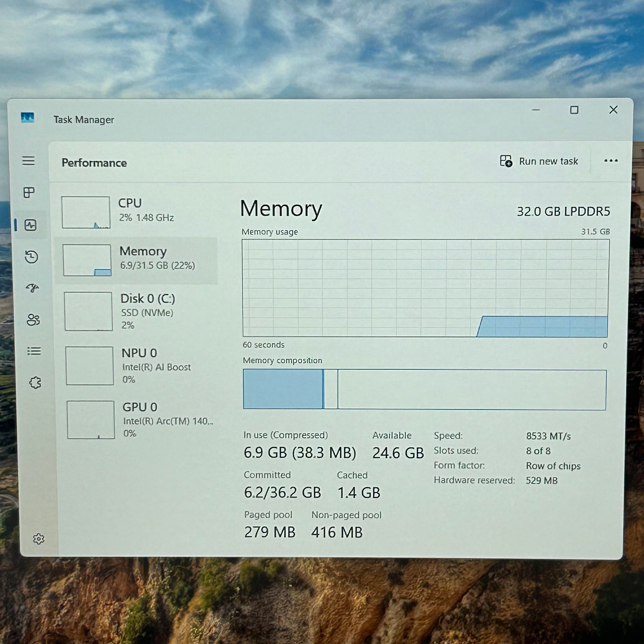644x644 pixels.
Task: Open the hamburger navigation menu
Action: click(29, 161)
